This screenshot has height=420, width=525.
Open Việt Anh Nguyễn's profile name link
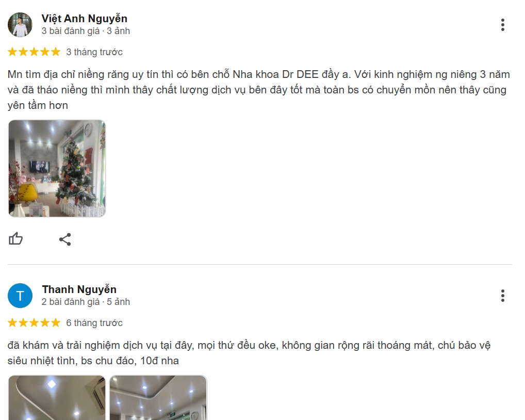(85, 19)
